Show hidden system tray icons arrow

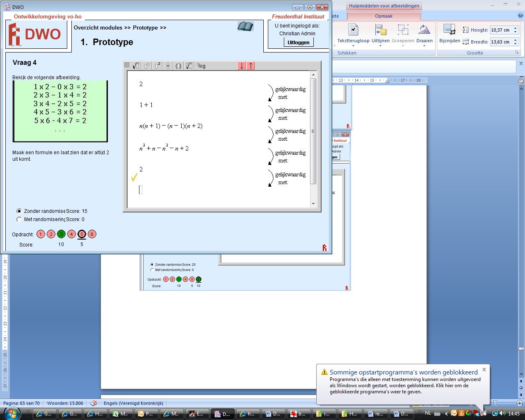click(x=446, y=413)
